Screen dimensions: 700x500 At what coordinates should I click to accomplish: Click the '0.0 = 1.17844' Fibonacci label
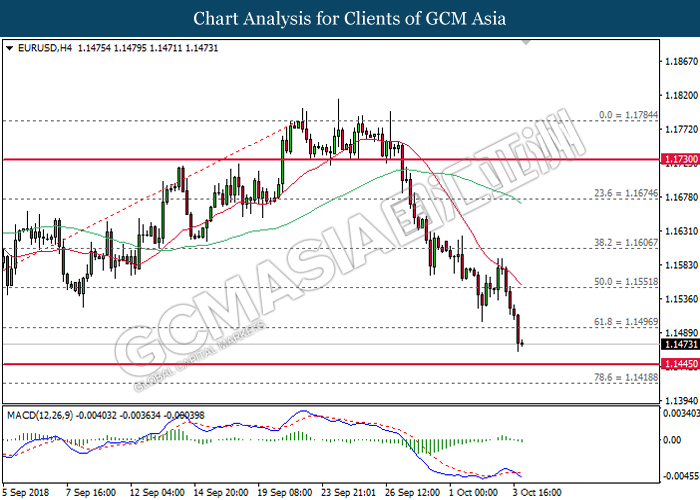(628, 115)
